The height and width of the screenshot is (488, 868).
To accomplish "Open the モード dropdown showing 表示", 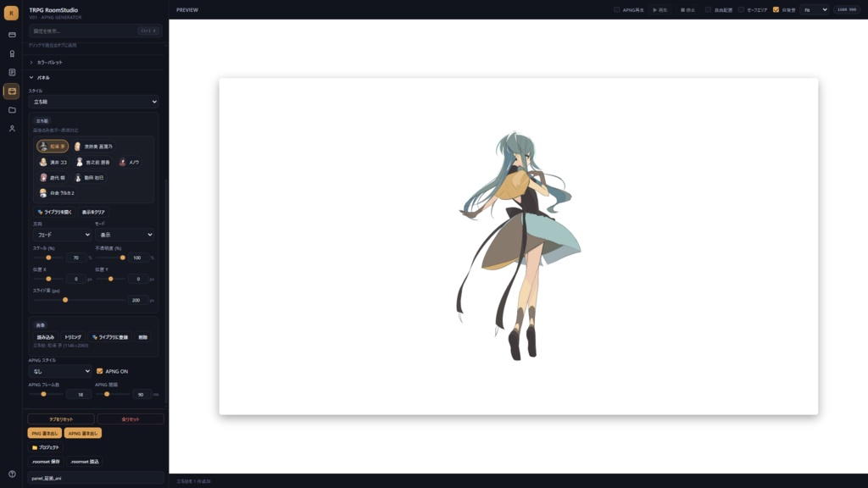I will (124, 235).
